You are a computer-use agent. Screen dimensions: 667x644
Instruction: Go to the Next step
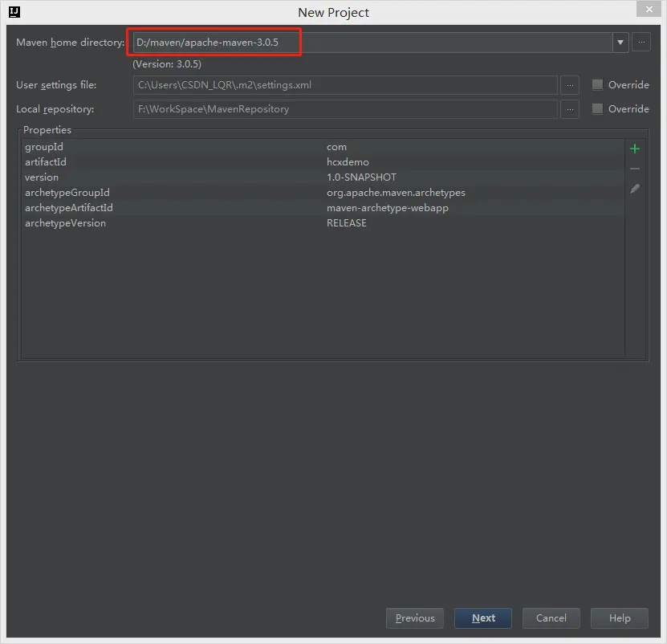click(x=483, y=618)
